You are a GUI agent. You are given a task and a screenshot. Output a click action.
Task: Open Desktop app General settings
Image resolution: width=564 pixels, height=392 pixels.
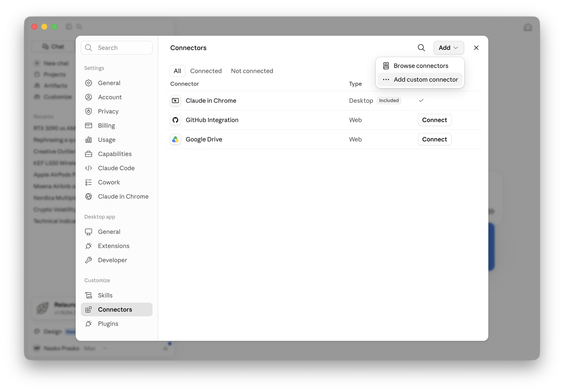pyautogui.click(x=116, y=232)
